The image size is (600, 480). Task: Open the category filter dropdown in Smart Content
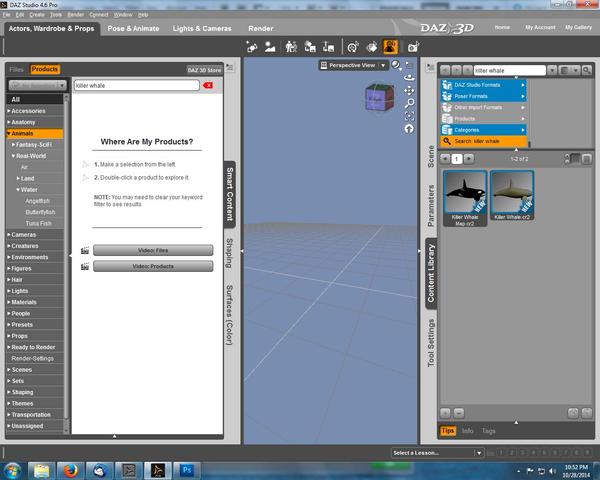[x=37, y=85]
